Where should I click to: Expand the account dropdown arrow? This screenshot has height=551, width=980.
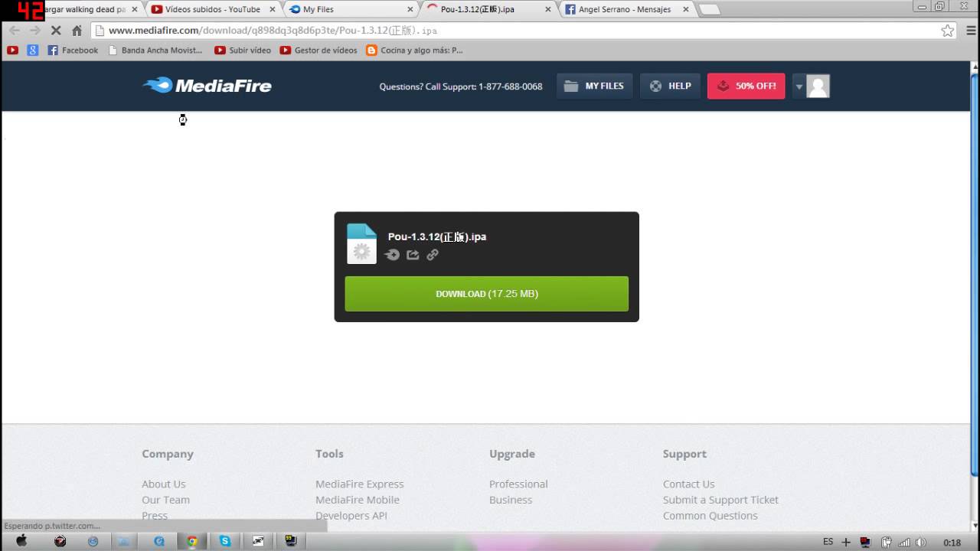pos(799,86)
